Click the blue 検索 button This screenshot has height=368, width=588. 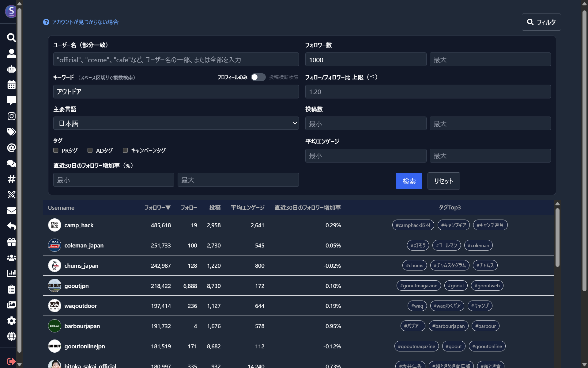(x=409, y=181)
